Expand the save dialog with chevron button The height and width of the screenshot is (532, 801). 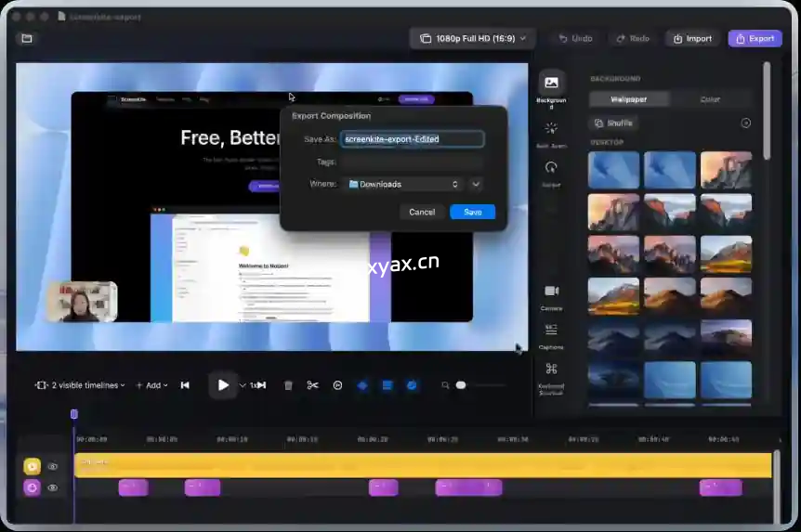point(476,184)
